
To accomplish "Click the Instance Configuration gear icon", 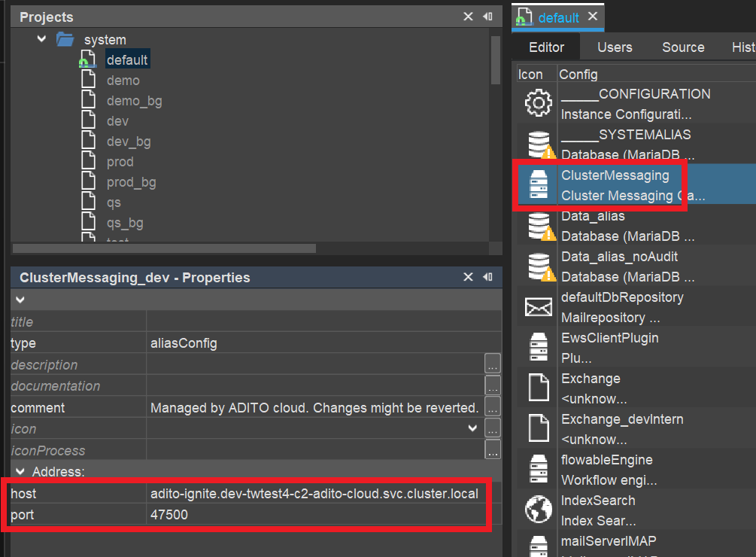I will click(538, 102).
